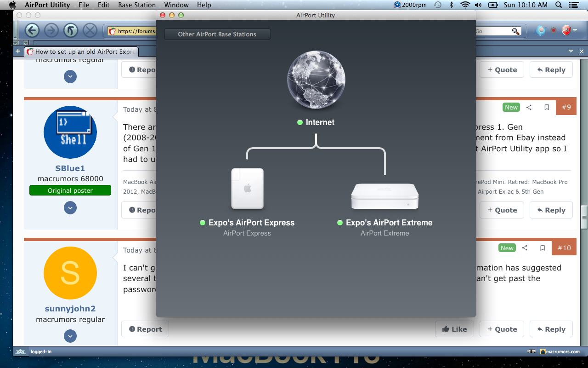Click 'Expo's AirPort Express' label
588x368 pixels.
coord(251,223)
